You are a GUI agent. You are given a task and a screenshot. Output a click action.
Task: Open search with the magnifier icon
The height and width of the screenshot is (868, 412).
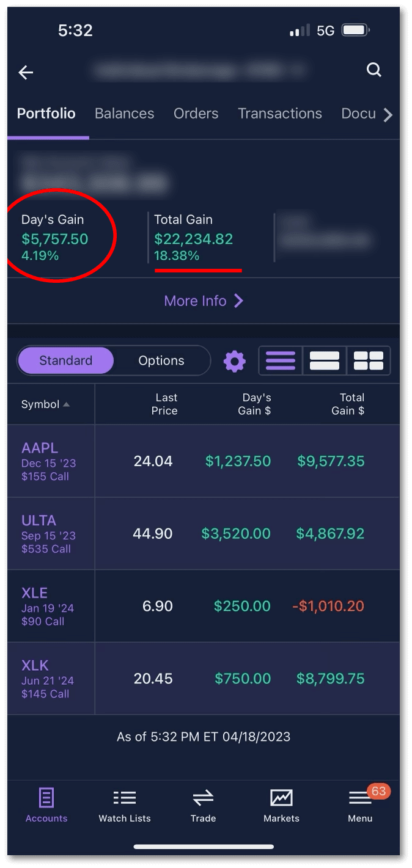[373, 70]
